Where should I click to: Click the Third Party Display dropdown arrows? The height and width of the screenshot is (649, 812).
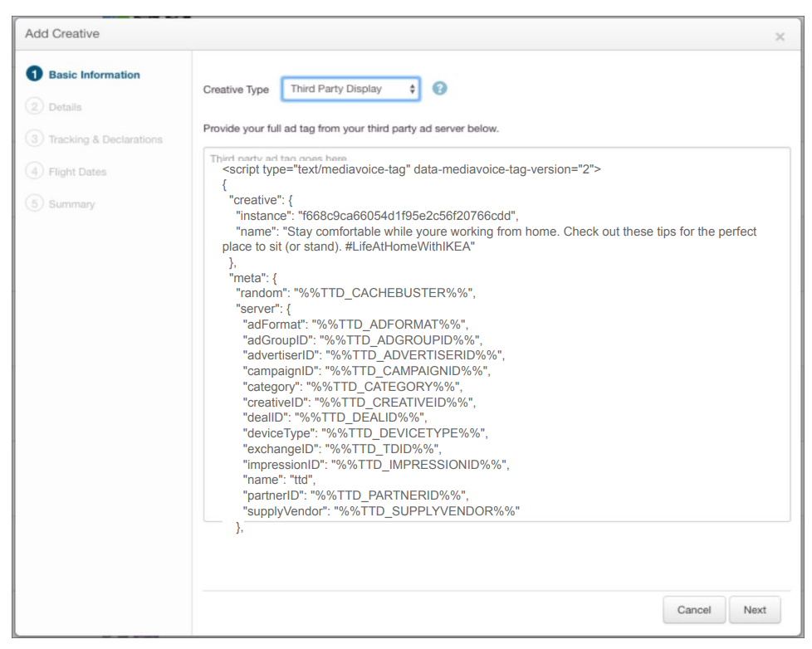point(412,89)
